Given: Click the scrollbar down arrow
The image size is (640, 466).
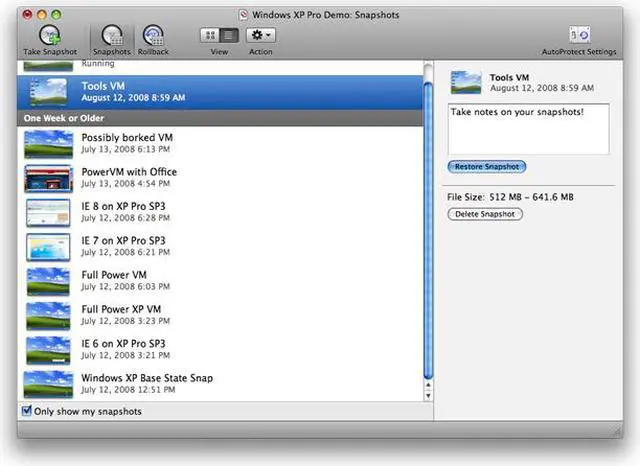Looking at the screenshot, I should pyautogui.click(x=428, y=395).
